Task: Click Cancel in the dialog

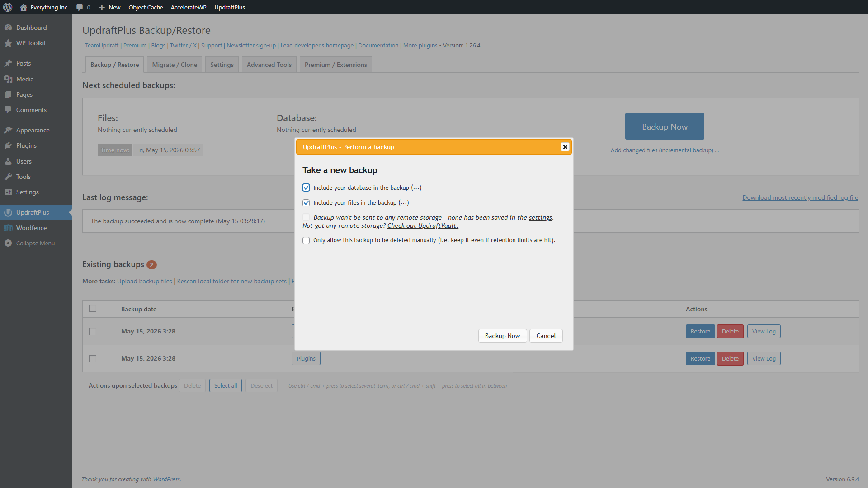Action: point(546,336)
